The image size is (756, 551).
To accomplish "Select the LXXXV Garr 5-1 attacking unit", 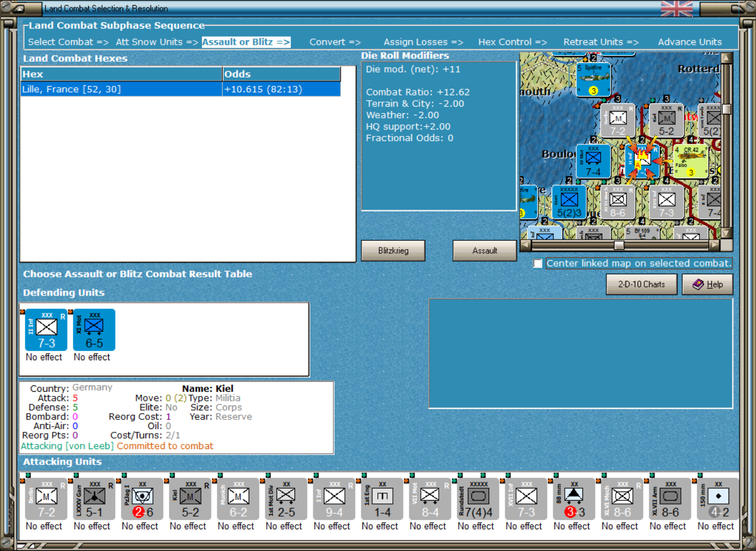I will pyautogui.click(x=94, y=499).
